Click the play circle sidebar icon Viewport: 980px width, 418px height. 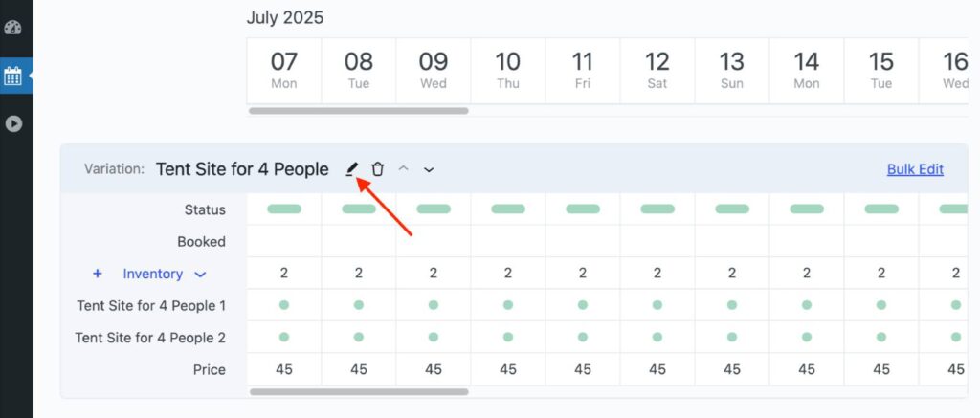point(13,123)
